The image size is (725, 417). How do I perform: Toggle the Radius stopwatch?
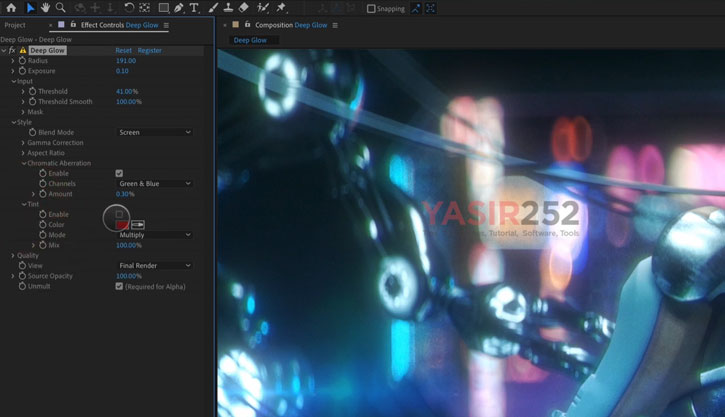(x=22, y=61)
